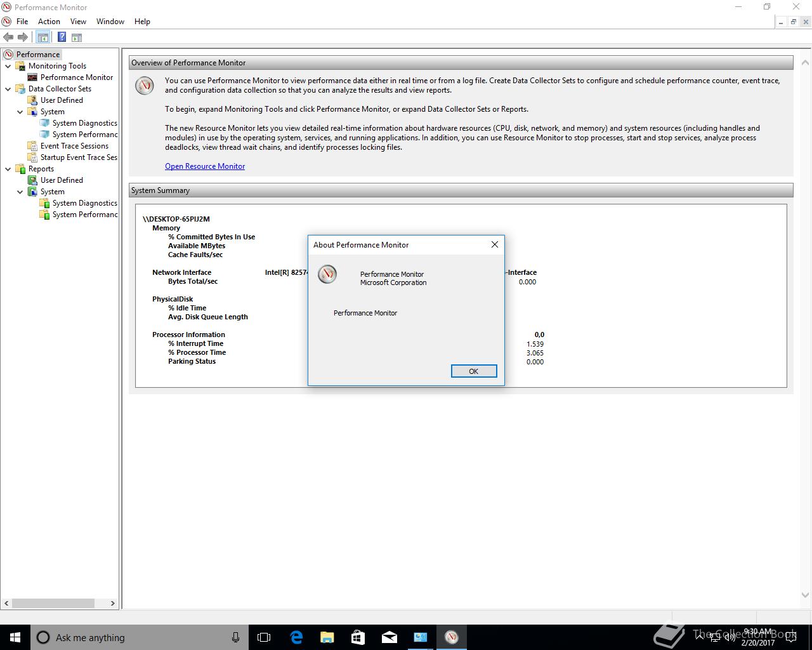Collapse the Reports node chevron

[x=8, y=169]
